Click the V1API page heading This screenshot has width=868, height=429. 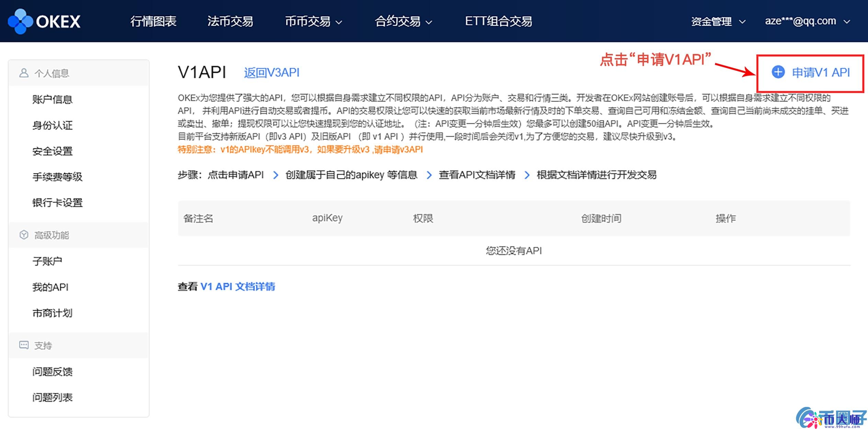202,73
